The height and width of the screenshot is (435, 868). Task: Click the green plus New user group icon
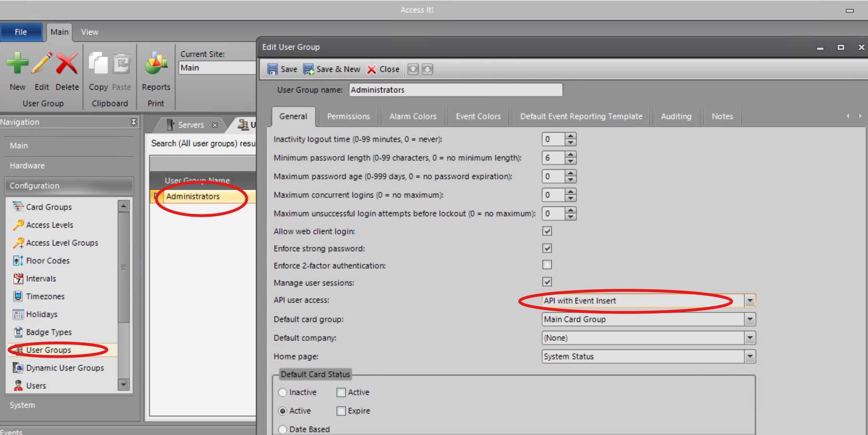(x=17, y=63)
